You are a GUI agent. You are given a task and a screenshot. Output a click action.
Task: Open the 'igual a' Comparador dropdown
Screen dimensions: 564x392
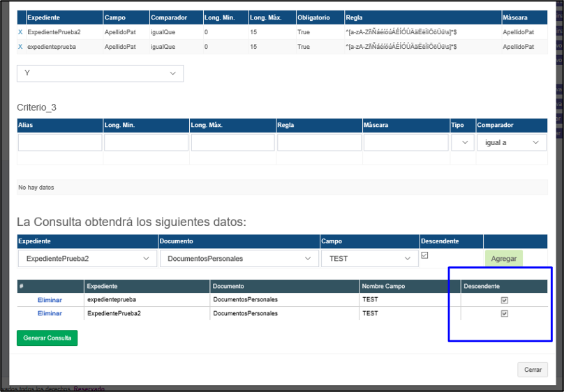point(511,142)
